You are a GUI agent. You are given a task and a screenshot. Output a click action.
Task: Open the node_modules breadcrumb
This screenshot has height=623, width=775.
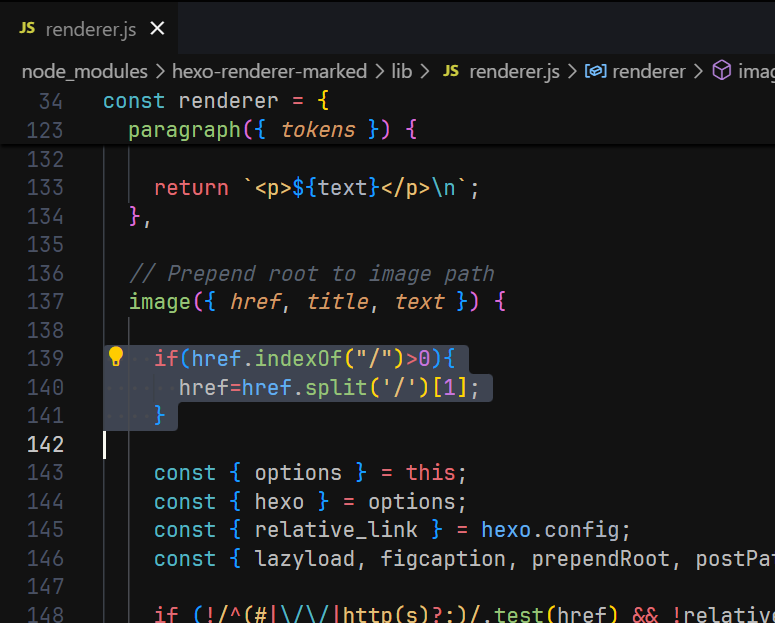click(x=84, y=71)
